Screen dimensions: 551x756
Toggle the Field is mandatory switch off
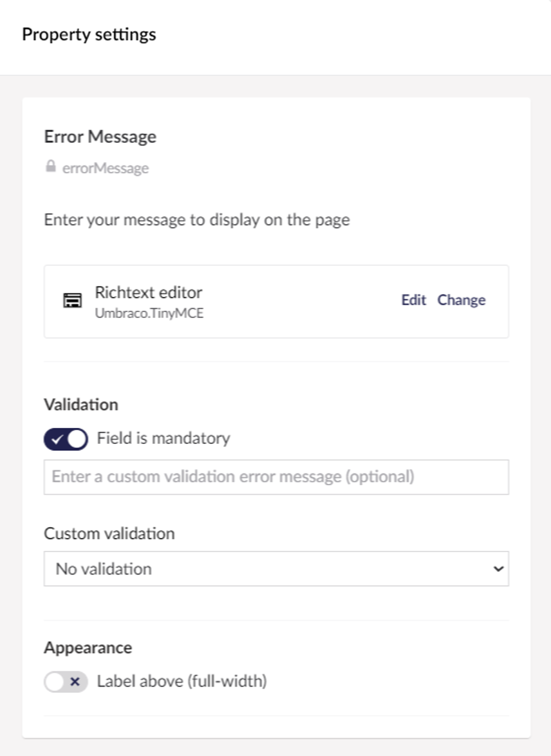pyautogui.click(x=66, y=439)
